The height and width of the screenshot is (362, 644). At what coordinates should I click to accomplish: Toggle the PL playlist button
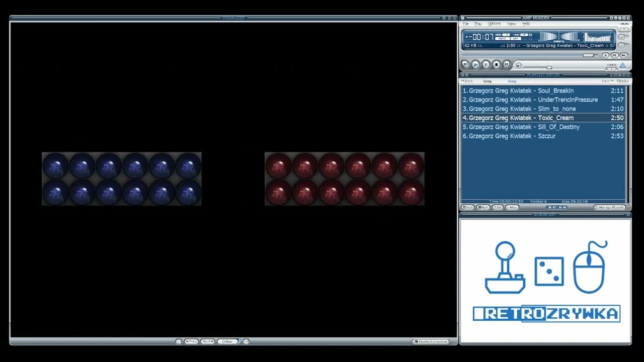coord(615,55)
